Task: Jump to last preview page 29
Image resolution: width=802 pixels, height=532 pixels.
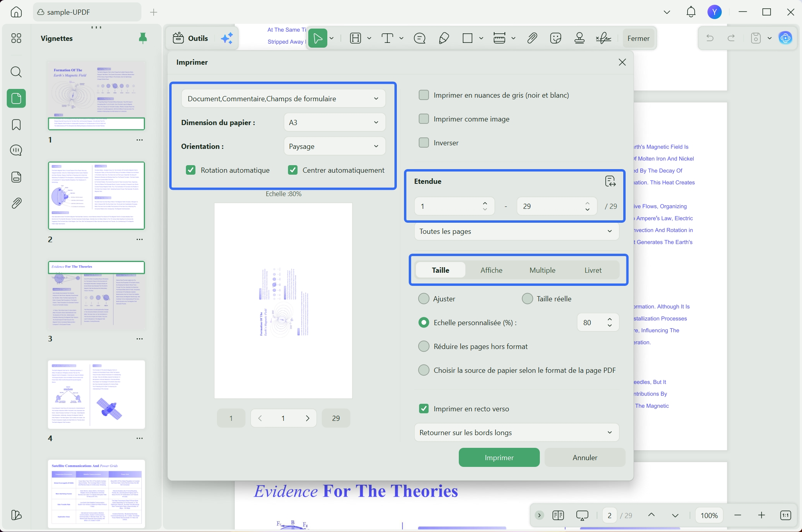Action: pos(336,418)
